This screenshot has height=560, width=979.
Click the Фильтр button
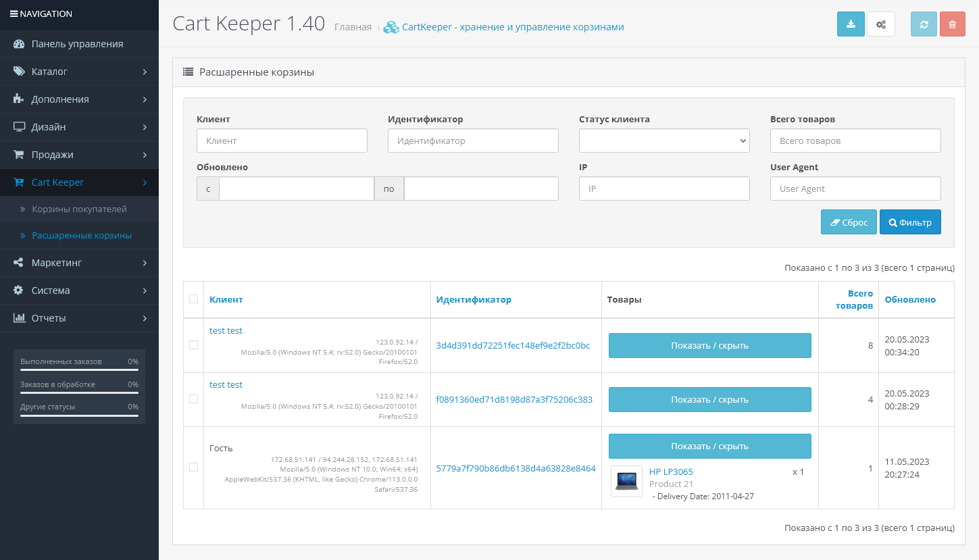pos(910,222)
